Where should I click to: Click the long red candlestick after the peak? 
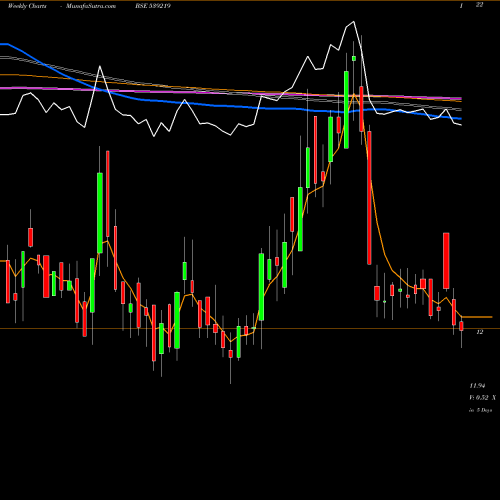pos(369,198)
